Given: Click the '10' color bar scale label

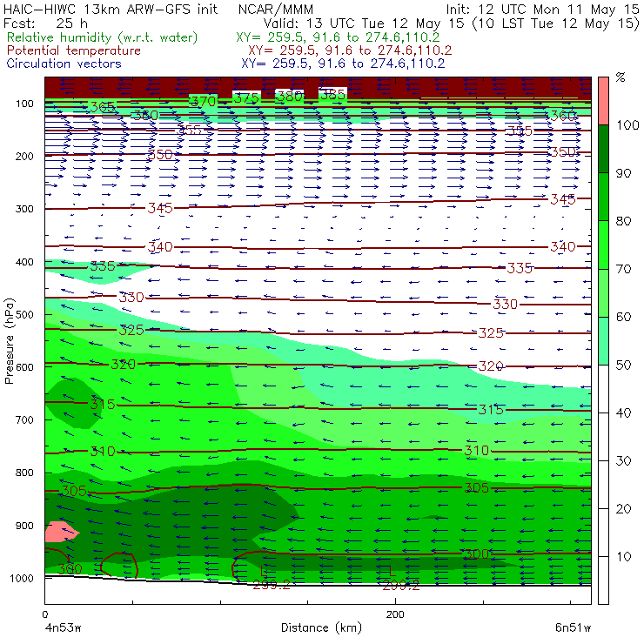Looking at the screenshot, I should pos(623,556).
